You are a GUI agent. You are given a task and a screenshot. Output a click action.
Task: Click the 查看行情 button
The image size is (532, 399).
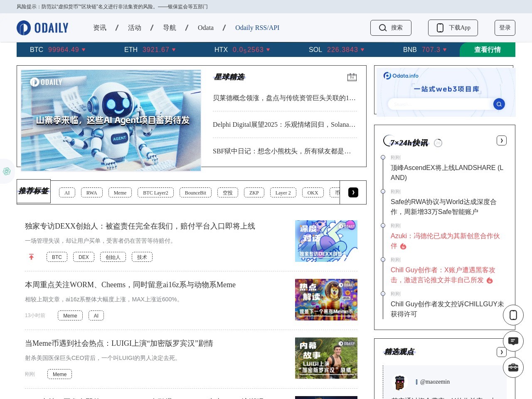(x=488, y=49)
